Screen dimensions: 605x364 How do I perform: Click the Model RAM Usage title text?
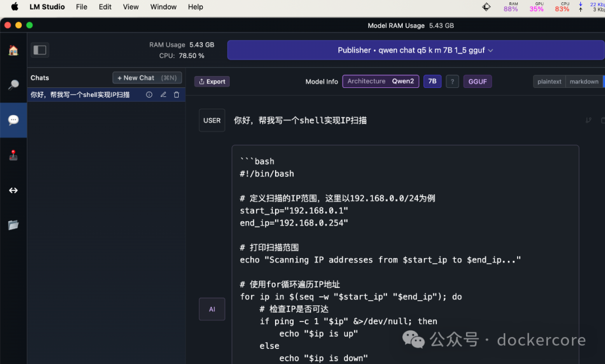click(396, 25)
